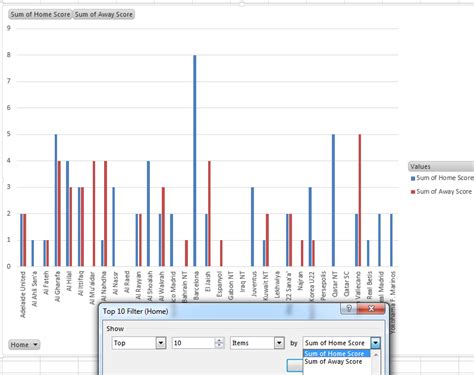
Task: Click the Sum of Away Score legend label
Action: pyautogui.click(x=444, y=191)
